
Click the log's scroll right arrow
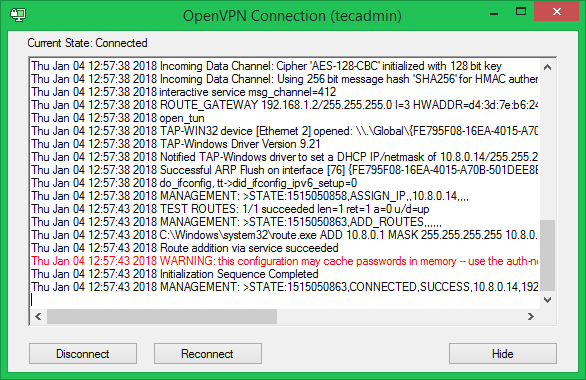531,316
